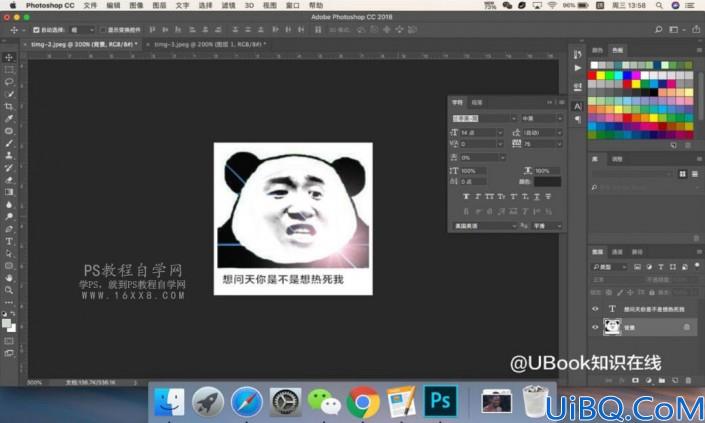Open the font family dropdown

pos(513,118)
